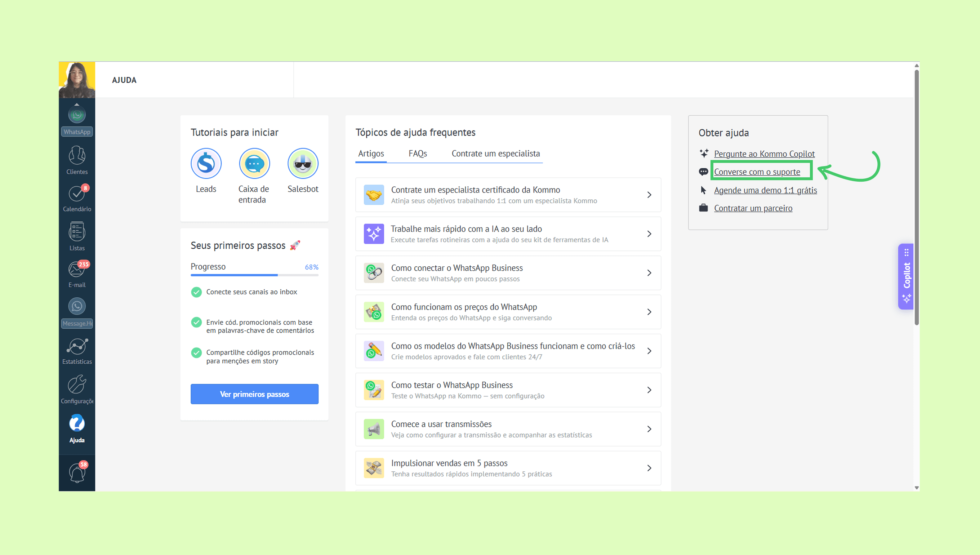Viewport: 980px width, 555px height.
Task: Click the Progresso 68% progress bar
Action: click(x=254, y=275)
